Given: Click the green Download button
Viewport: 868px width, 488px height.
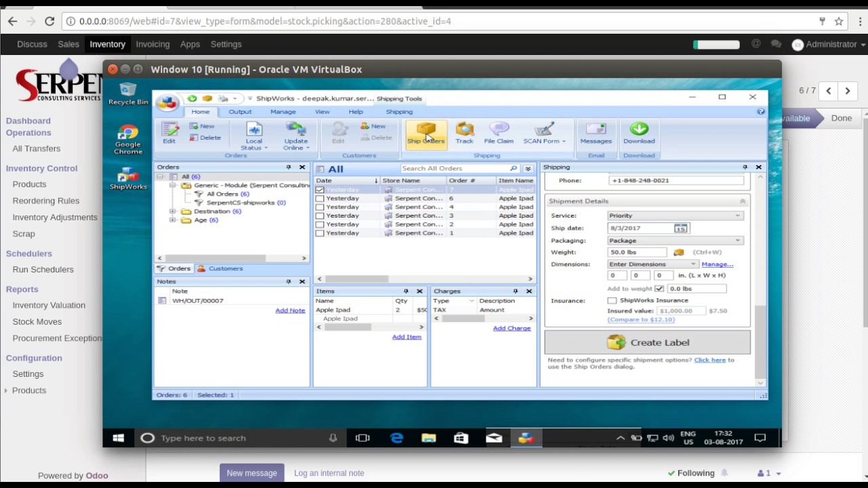Looking at the screenshot, I should (x=639, y=133).
